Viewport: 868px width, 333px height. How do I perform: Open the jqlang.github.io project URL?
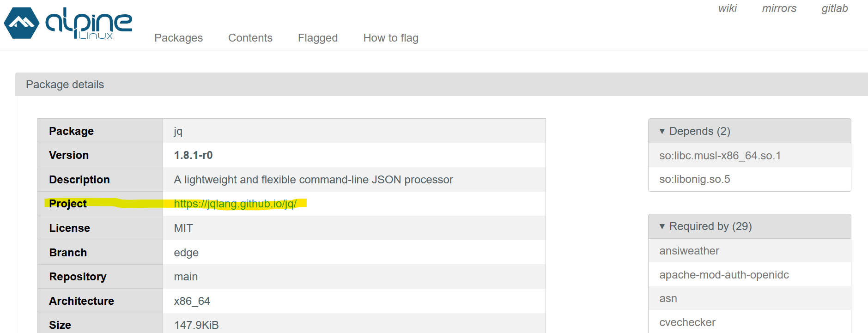tap(235, 204)
